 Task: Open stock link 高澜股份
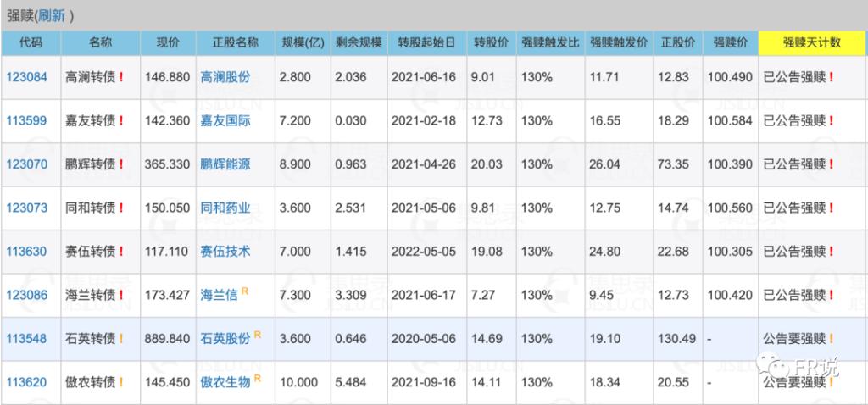pyautogui.click(x=225, y=77)
